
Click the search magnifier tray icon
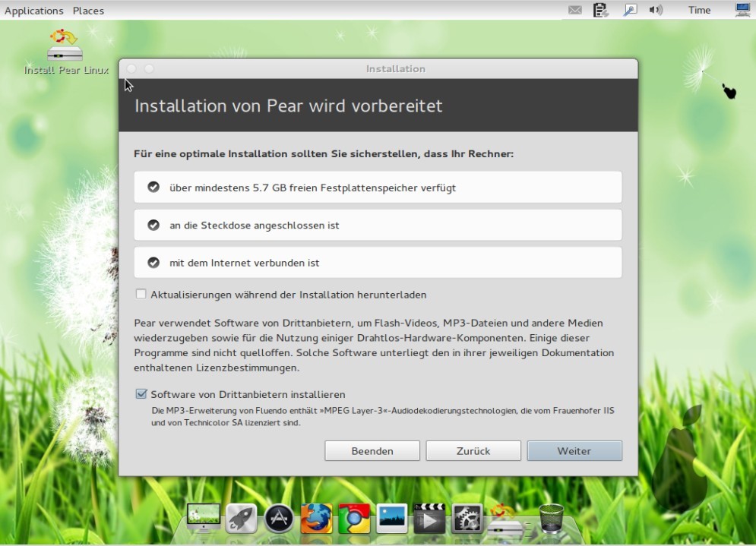[x=630, y=10]
